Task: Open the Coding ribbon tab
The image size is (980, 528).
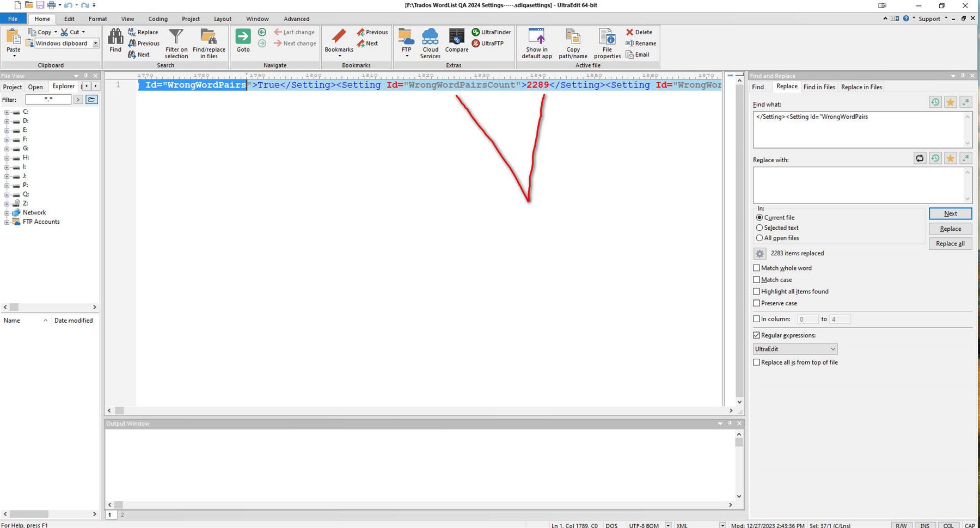Action: [158, 19]
